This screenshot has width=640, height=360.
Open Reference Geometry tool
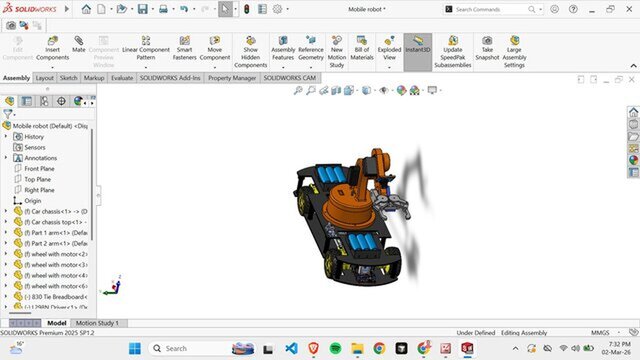tap(311, 49)
